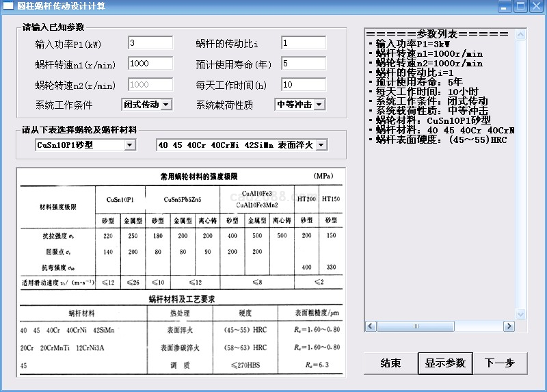The image size is (547, 392).
Task: Click the application icon in the title bar
Action: click(9, 6)
